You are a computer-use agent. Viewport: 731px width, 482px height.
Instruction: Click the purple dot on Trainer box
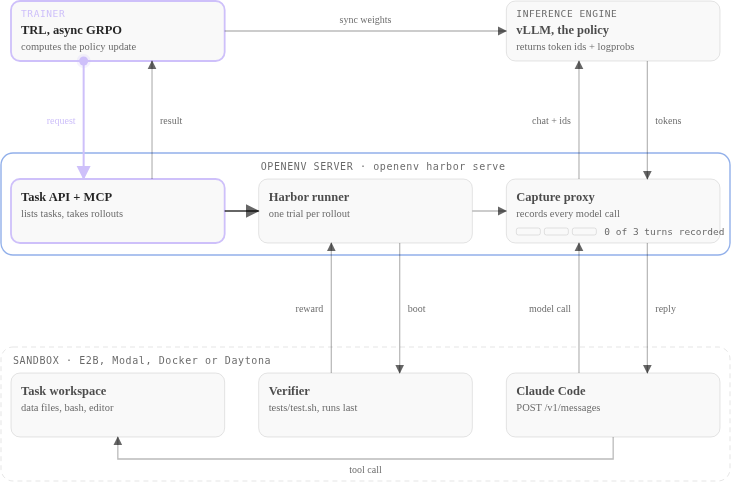point(83,61)
